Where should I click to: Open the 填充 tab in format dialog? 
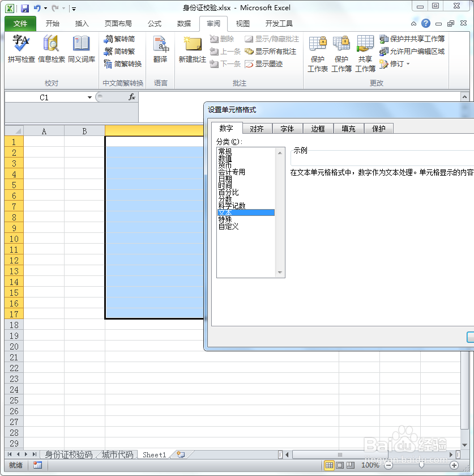click(348, 129)
